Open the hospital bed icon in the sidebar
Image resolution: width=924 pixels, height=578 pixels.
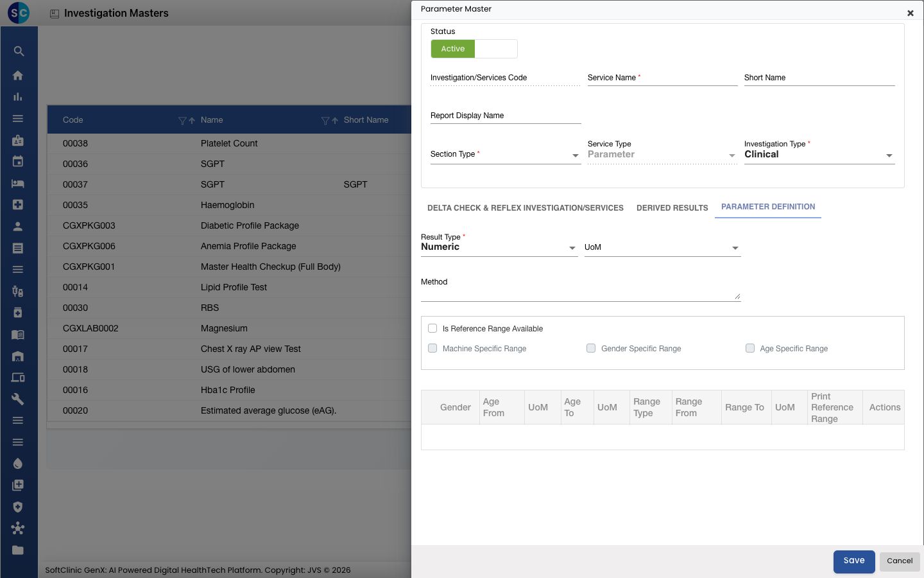coord(18,184)
